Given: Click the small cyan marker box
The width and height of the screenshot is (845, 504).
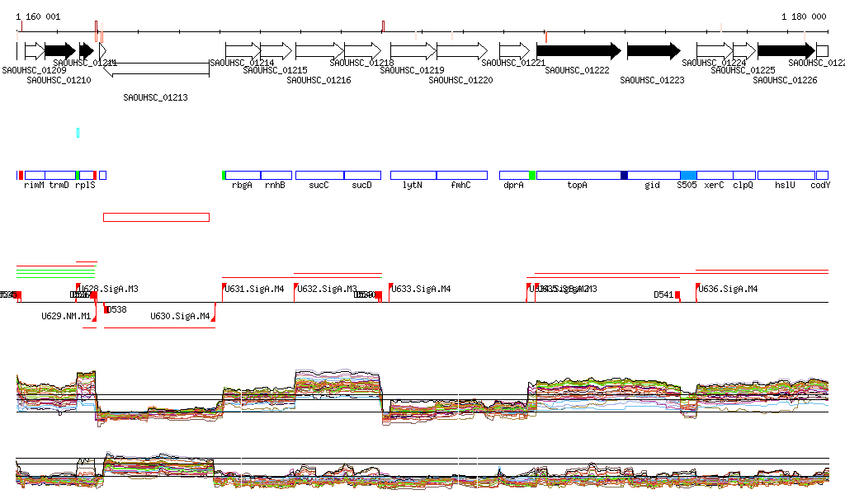Looking at the screenshot, I should (78, 133).
